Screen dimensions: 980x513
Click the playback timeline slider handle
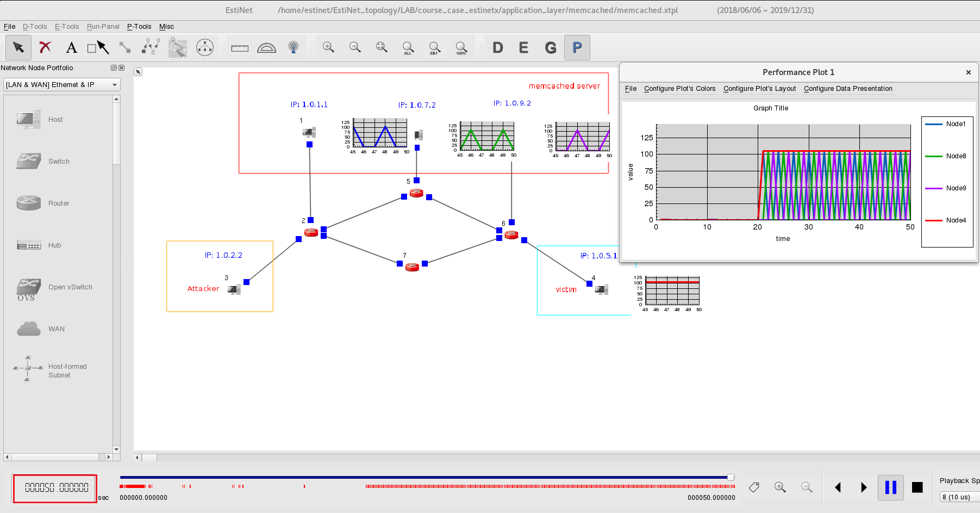(x=731, y=477)
